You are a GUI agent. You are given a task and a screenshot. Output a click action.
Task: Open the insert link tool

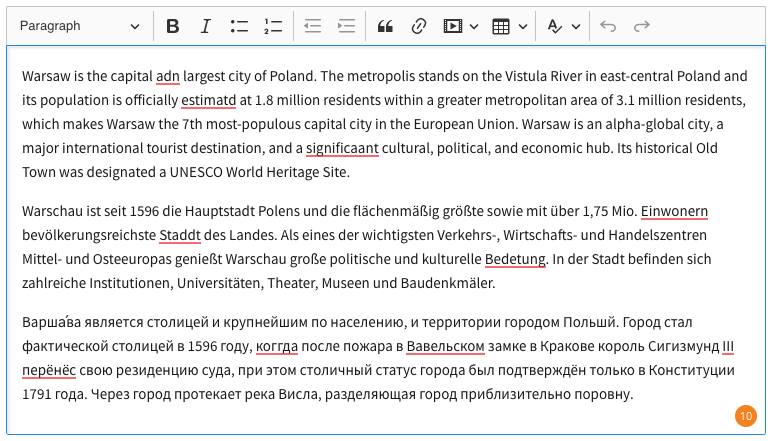(419, 26)
